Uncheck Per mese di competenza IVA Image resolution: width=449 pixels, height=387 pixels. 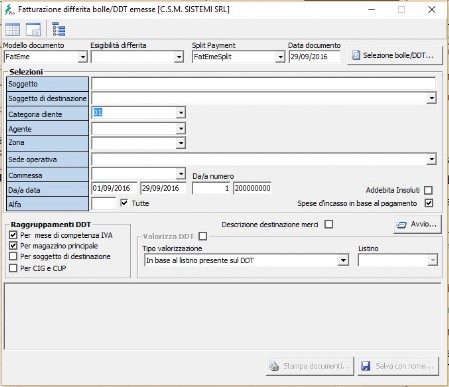click(13, 235)
